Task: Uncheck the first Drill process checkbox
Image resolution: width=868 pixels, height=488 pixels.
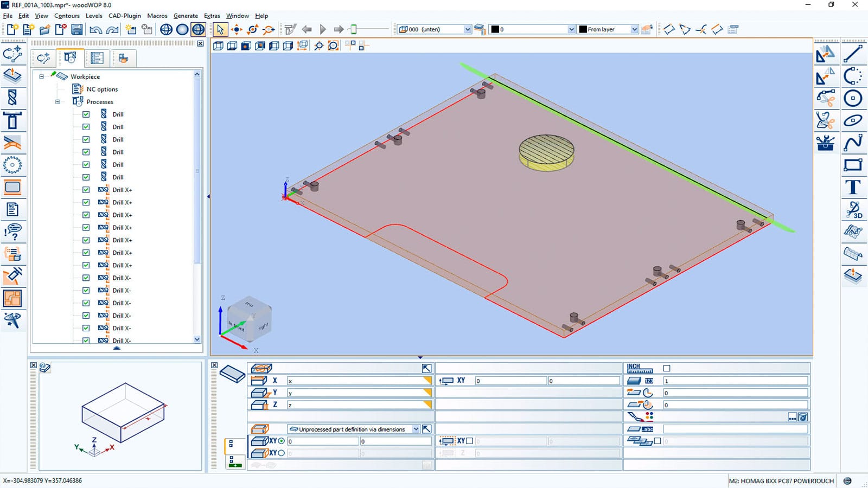Action: coord(86,114)
